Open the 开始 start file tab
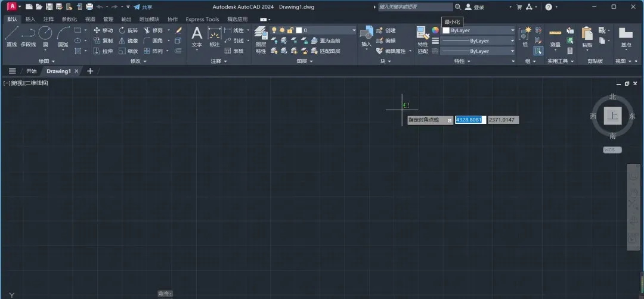This screenshot has width=644, height=299. click(x=31, y=71)
